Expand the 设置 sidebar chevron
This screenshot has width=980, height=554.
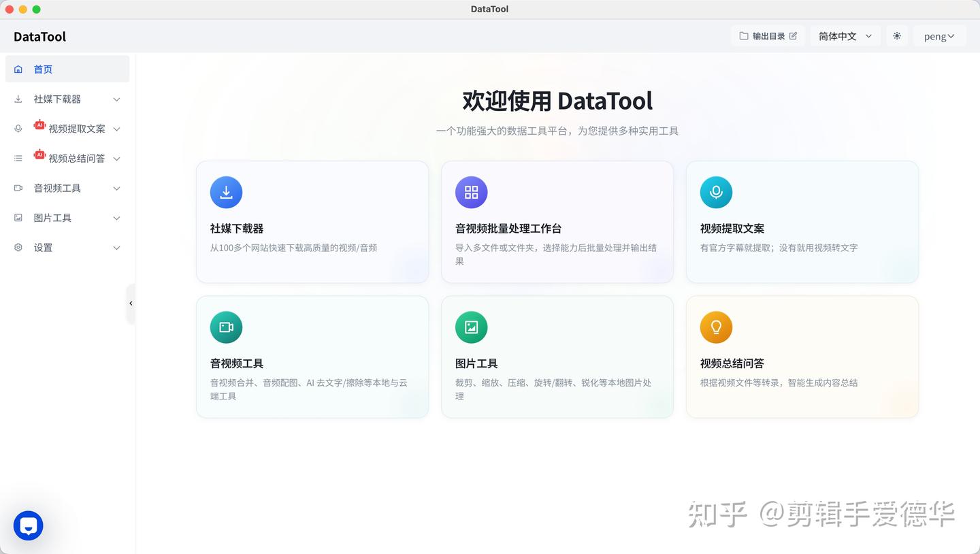pyautogui.click(x=116, y=248)
